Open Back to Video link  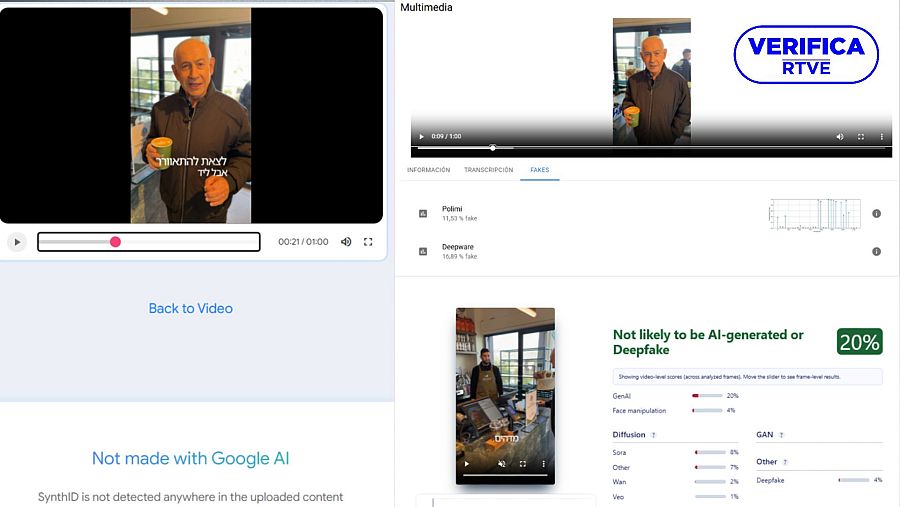(191, 308)
